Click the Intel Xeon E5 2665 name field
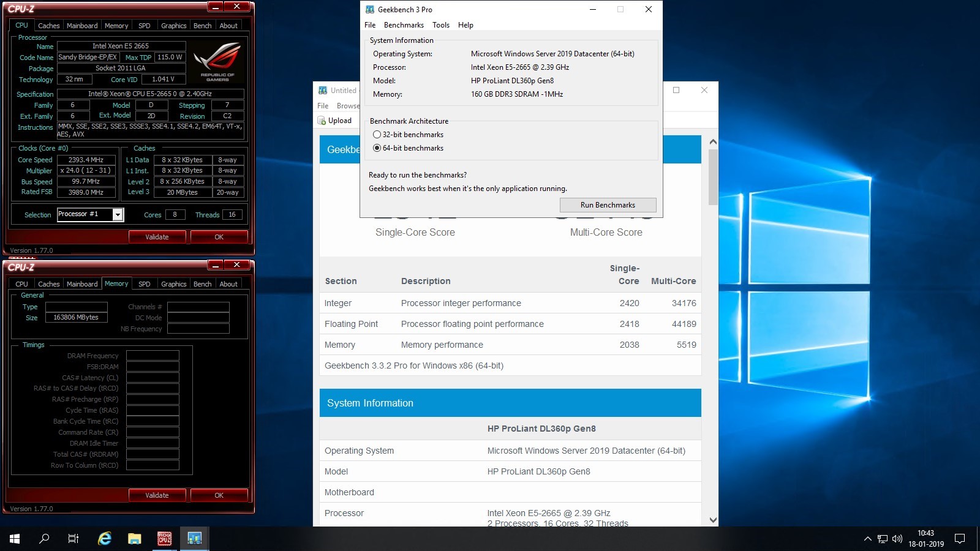This screenshot has width=980, height=551. [121, 46]
